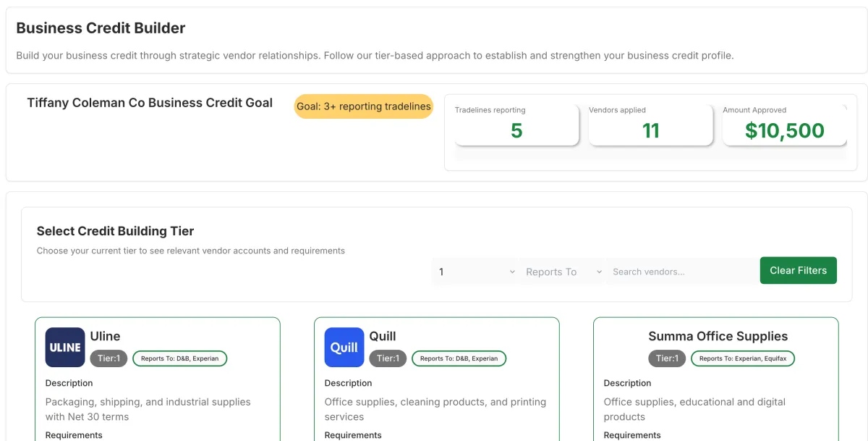This screenshot has height=441, width=868.
Task: Open the Summa Office Supplies vendor title
Action: [718, 336]
